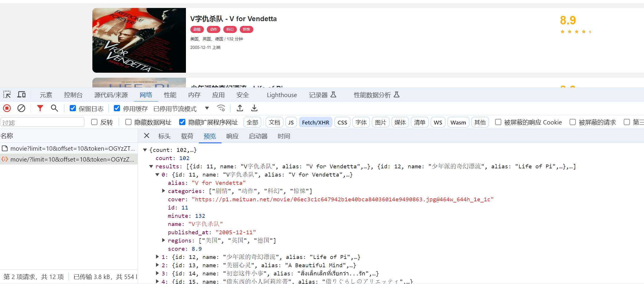Open the Lighthouse panel tab
Image resolution: width=644 pixels, height=284 pixels.
(282, 95)
